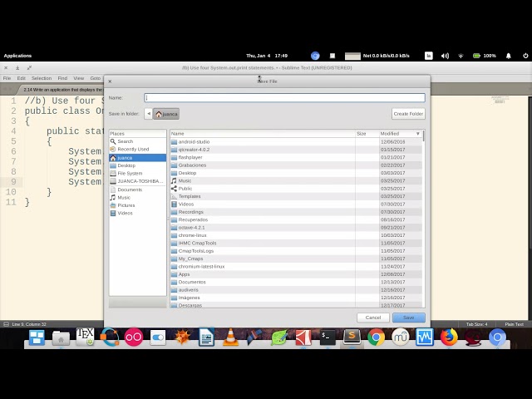Open LibreOffice Writer from the dock

click(x=207, y=337)
